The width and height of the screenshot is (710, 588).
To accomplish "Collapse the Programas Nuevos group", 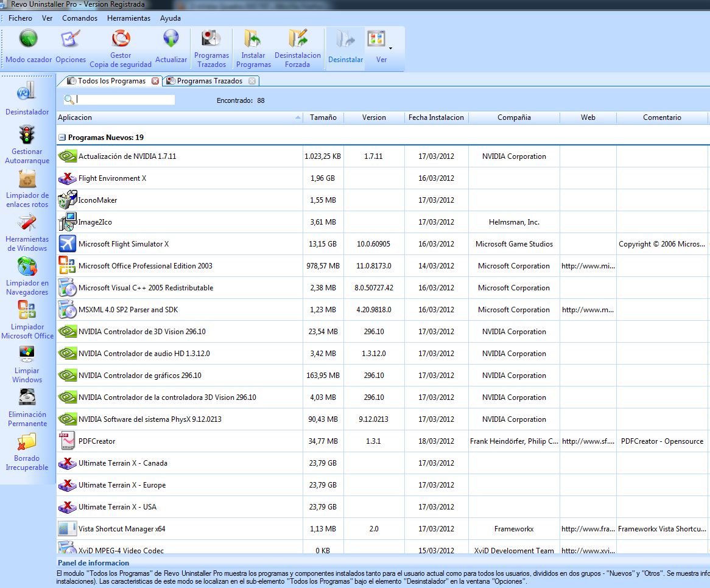I will pos(62,138).
